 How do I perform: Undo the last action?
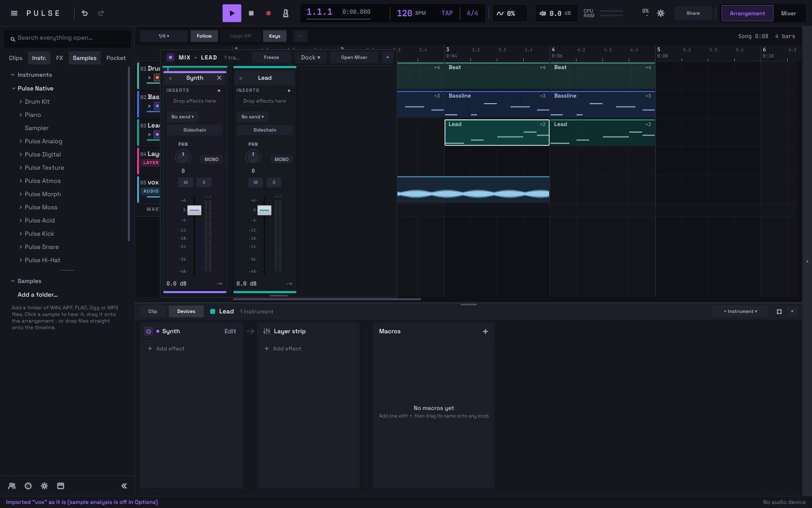pyautogui.click(x=85, y=13)
